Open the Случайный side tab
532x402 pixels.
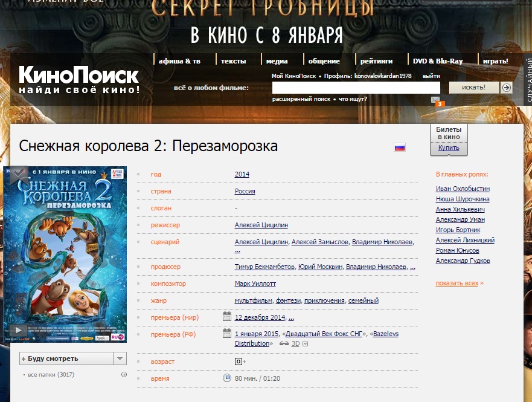pos(528,79)
